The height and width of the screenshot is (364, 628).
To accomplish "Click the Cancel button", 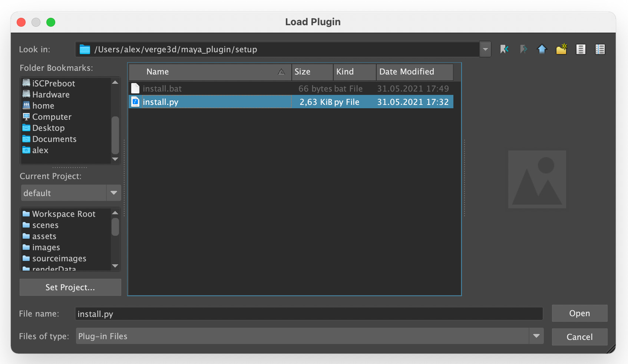I will click(579, 337).
